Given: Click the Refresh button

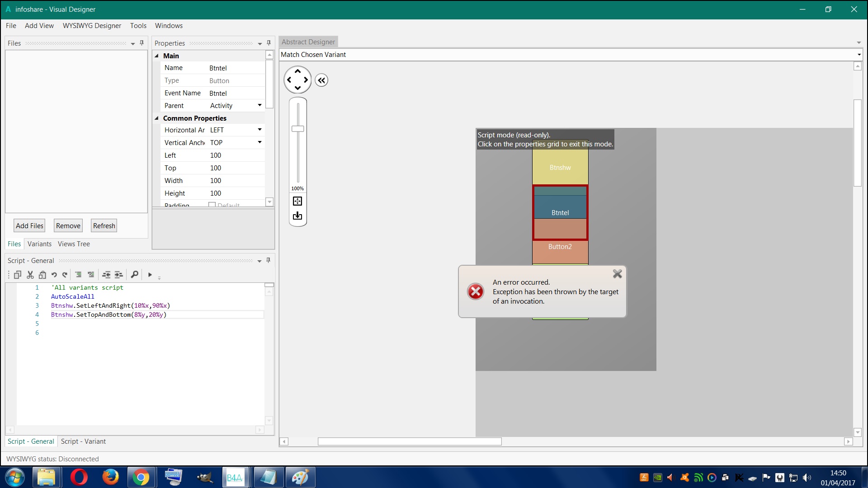Looking at the screenshot, I should 104,226.
